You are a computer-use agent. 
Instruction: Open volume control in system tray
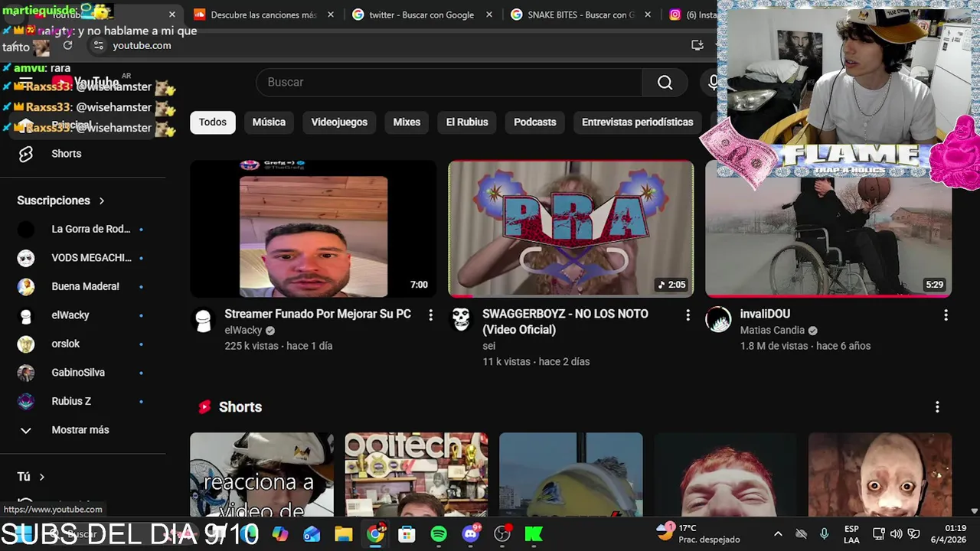pyautogui.click(x=896, y=533)
